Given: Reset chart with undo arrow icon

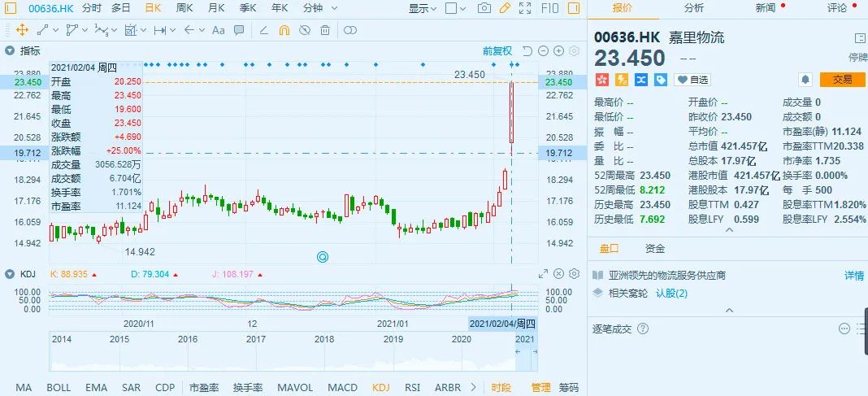Looking at the screenshot, I should click(527, 51).
